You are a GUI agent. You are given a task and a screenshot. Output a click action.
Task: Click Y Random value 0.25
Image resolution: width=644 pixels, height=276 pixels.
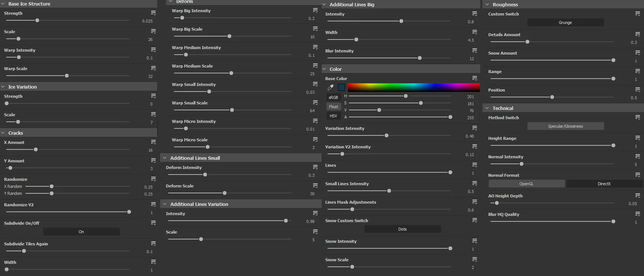(148, 194)
